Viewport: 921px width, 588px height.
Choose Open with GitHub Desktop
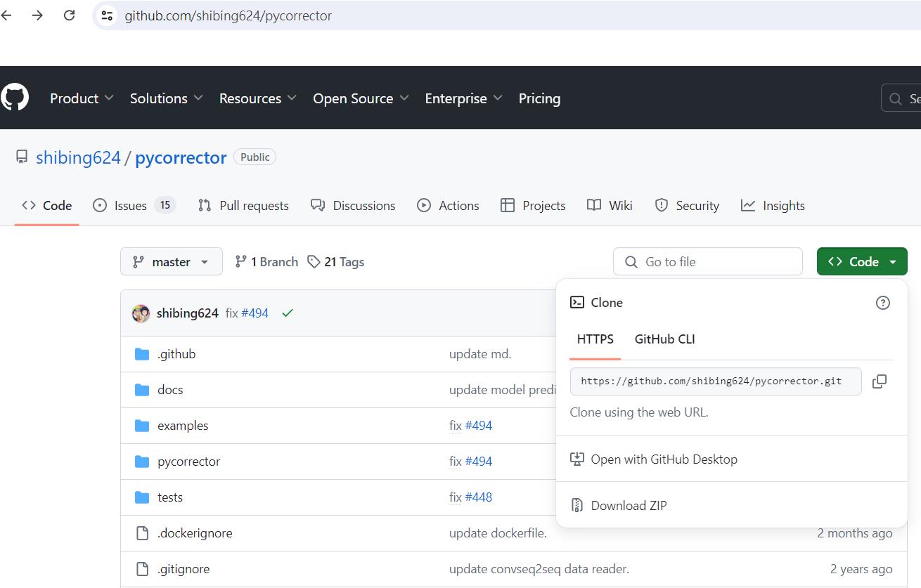pyautogui.click(x=654, y=459)
